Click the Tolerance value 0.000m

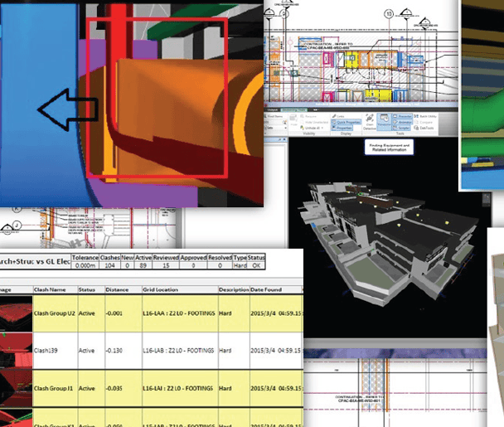coord(85,265)
